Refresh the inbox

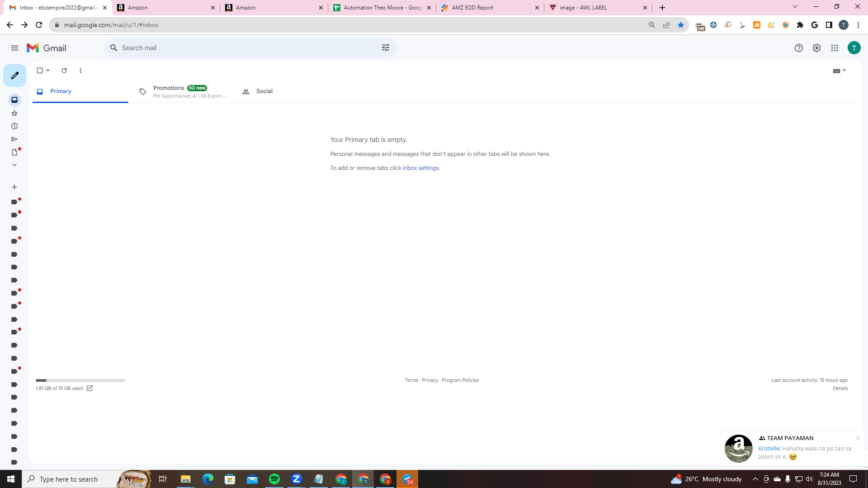[x=64, y=70]
